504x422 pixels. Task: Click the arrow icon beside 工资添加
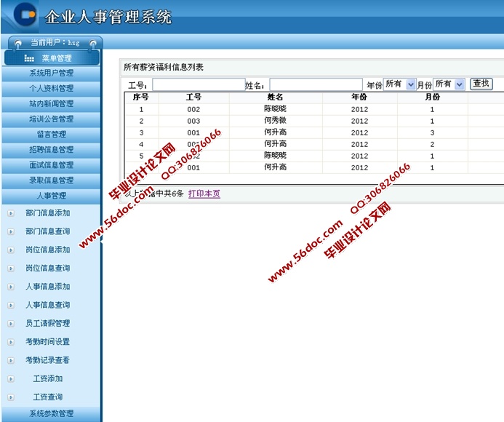(10, 379)
